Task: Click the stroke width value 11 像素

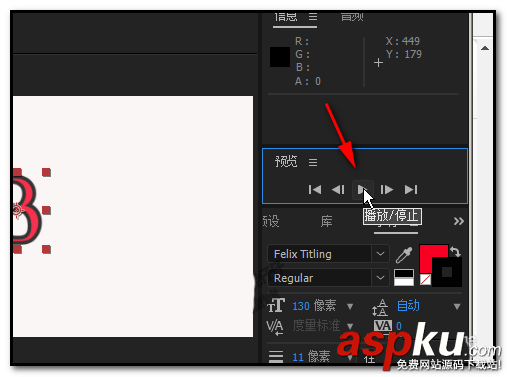Action: tap(311, 357)
